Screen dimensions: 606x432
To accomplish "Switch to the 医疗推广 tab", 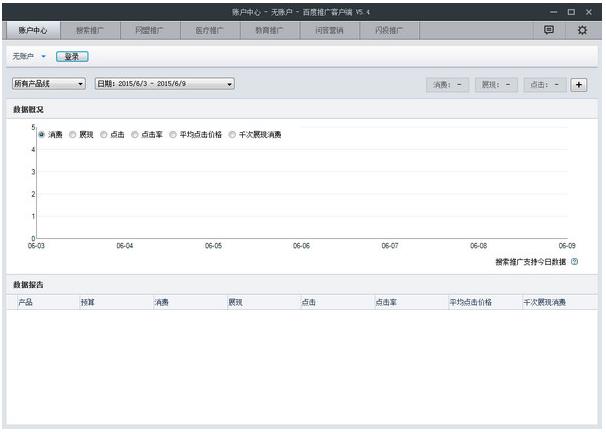I will (210, 30).
